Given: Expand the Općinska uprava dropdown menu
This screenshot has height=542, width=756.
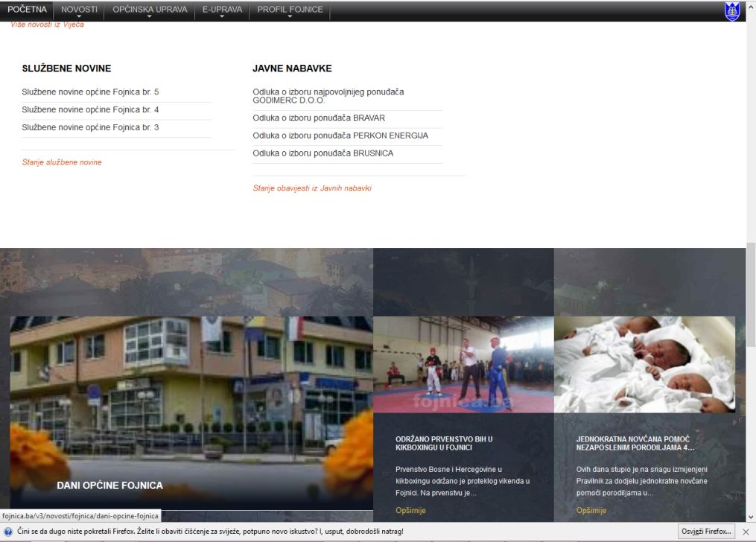Looking at the screenshot, I should (x=150, y=10).
